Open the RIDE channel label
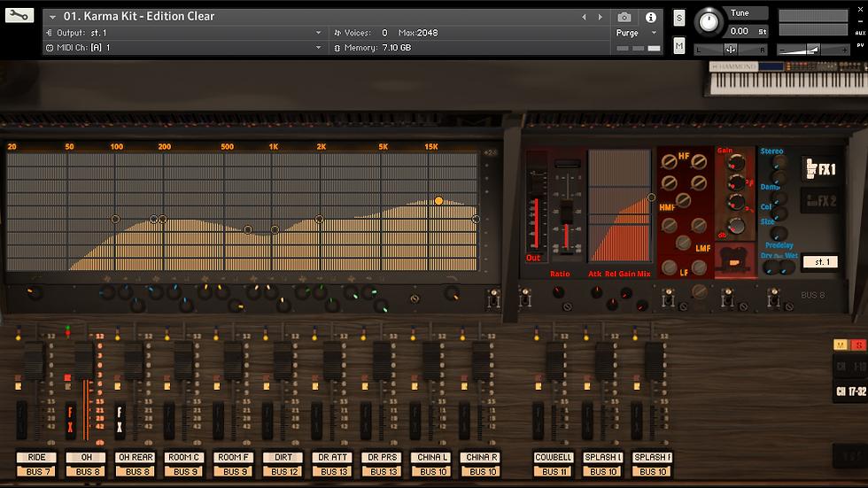868x488 pixels. [36, 457]
